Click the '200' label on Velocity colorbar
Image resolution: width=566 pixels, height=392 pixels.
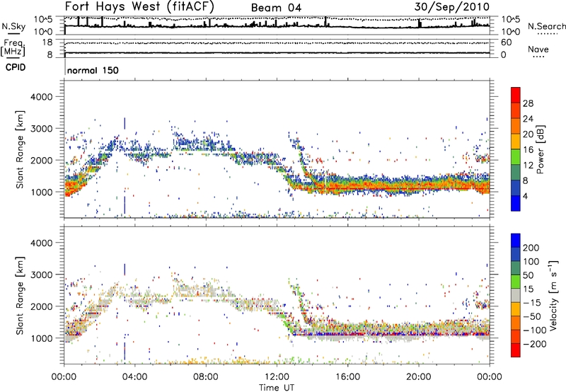coord(531,248)
